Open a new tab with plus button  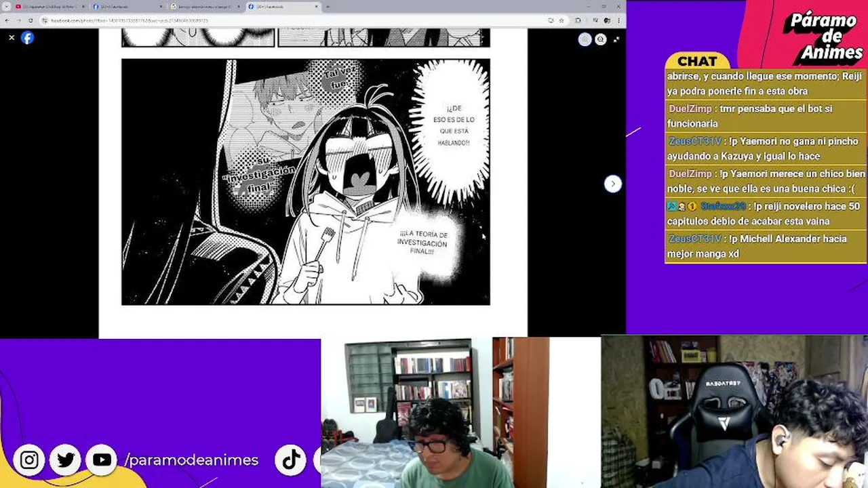pos(328,7)
